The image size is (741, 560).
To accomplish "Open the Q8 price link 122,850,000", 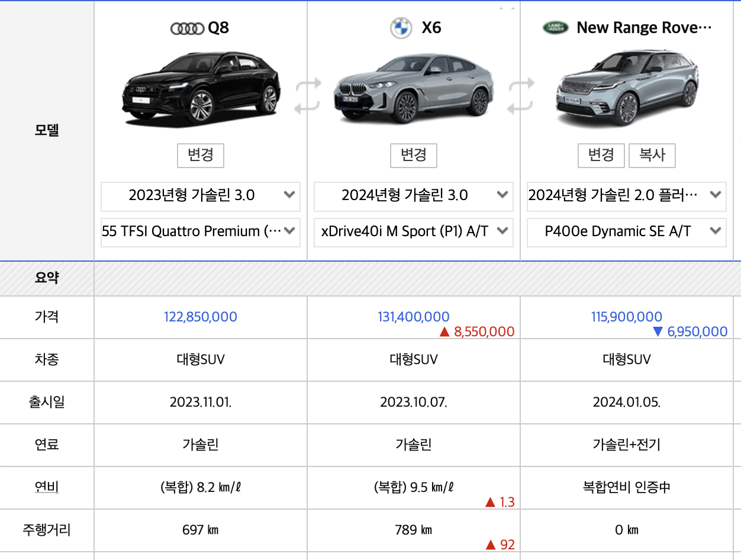I will click(x=200, y=317).
